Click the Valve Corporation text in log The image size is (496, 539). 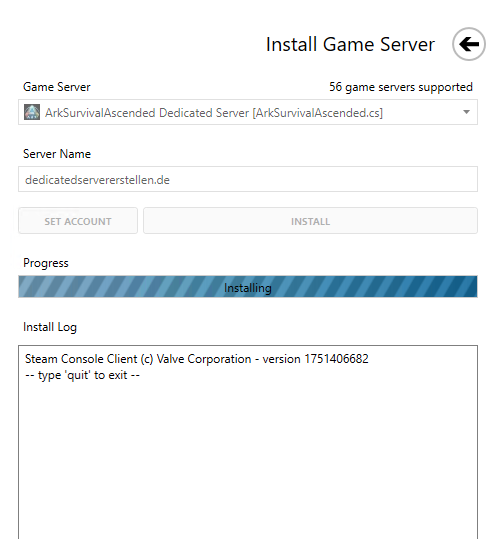(204, 359)
